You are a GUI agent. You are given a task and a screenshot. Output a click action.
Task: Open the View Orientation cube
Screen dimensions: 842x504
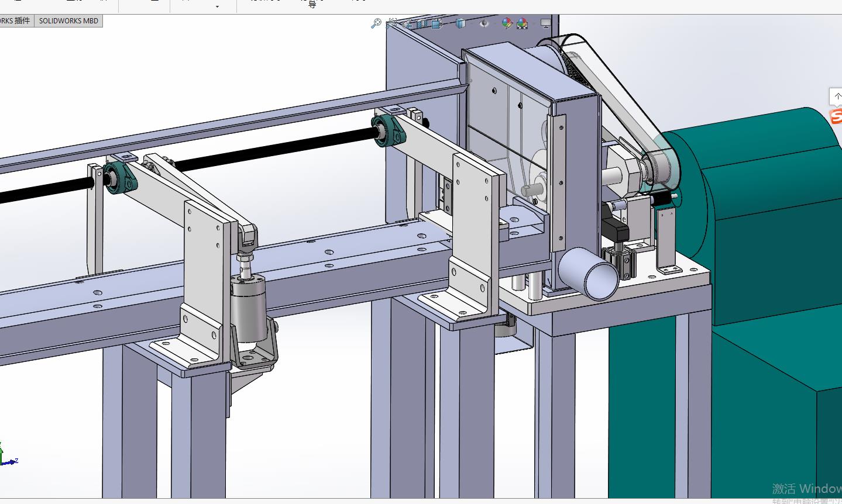(438, 23)
